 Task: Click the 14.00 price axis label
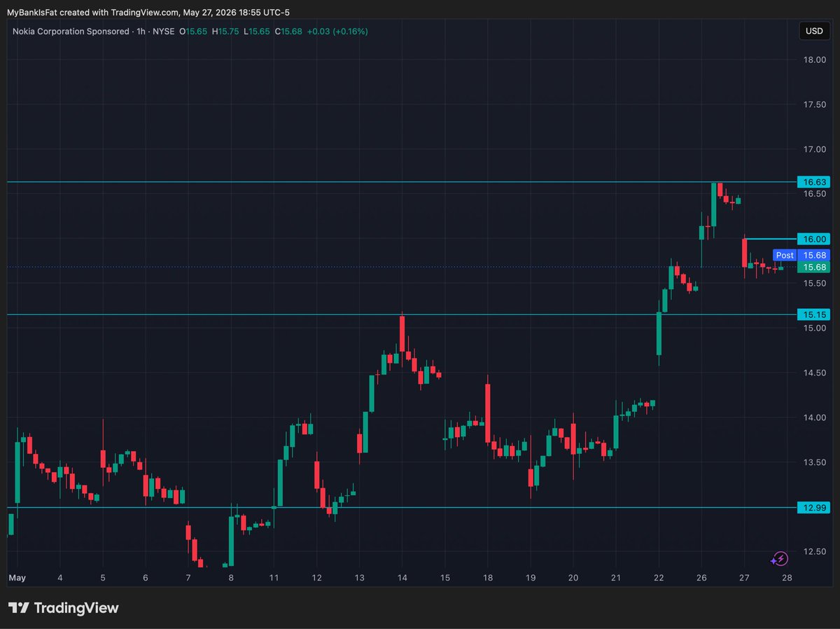[813, 418]
